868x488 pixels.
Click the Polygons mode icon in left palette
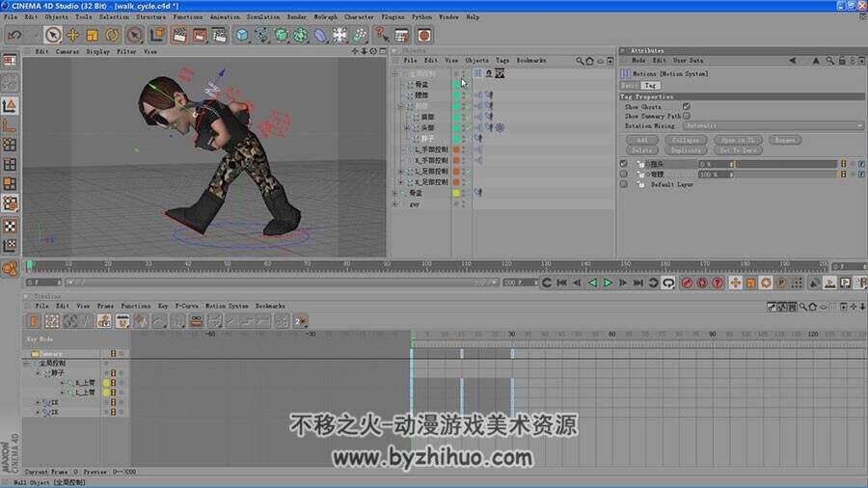pos(10,183)
